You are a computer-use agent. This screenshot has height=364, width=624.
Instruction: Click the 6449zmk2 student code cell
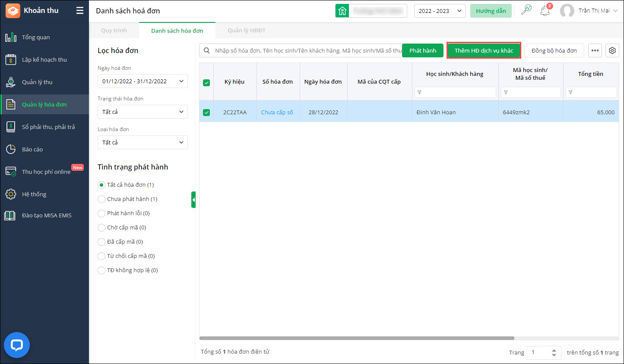531,112
